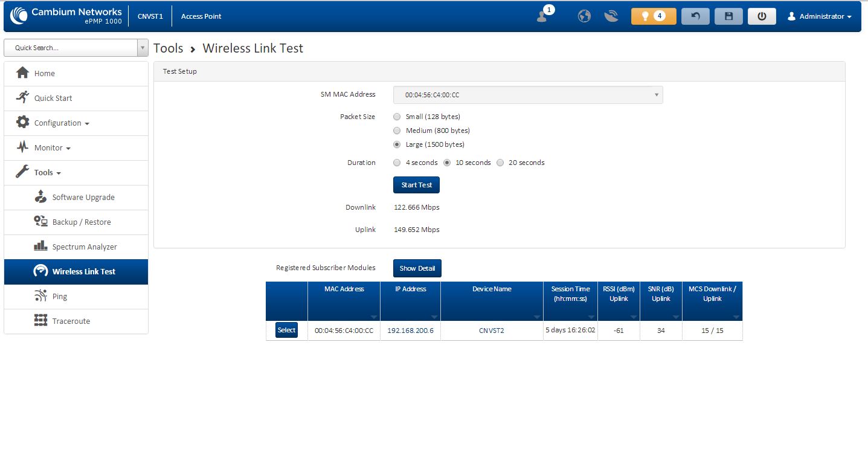Screen dimensions: 868x452
Task: Click the Show Detail button
Action: click(417, 268)
